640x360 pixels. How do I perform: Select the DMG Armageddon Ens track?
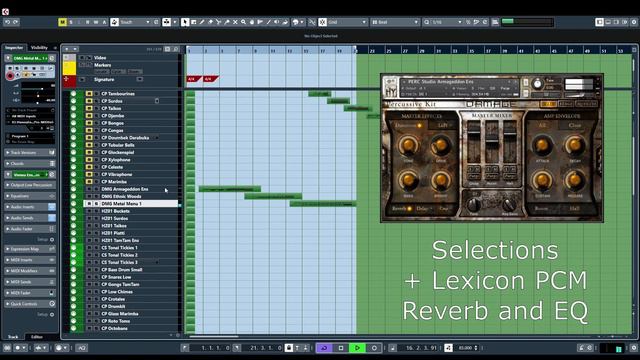tap(124, 189)
